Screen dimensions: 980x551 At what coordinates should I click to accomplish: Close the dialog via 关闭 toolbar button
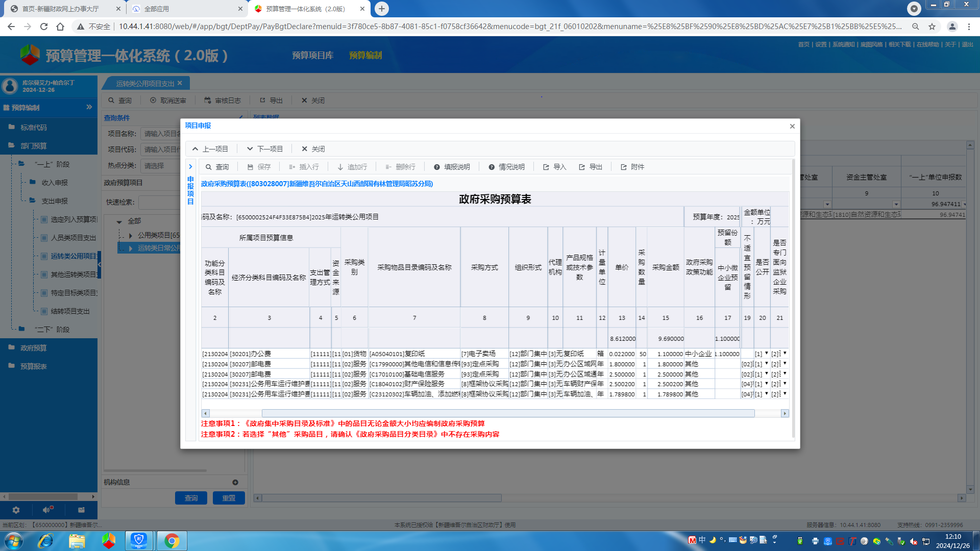coord(313,149)
